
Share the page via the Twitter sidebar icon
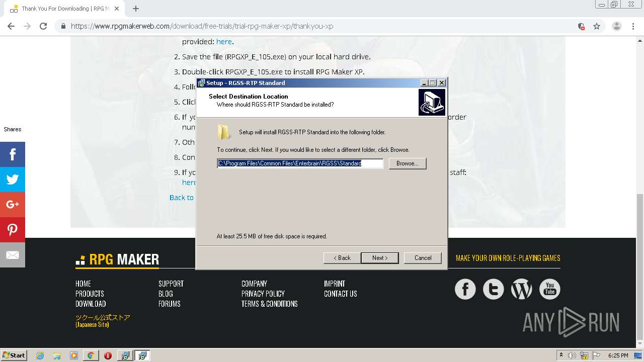point(13,179)
